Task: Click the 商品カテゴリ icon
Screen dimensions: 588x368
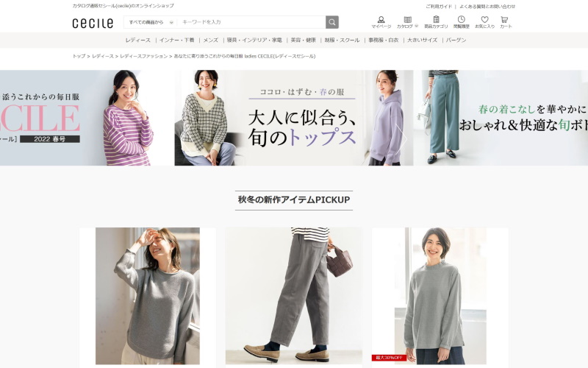Action: click(436, 22)
